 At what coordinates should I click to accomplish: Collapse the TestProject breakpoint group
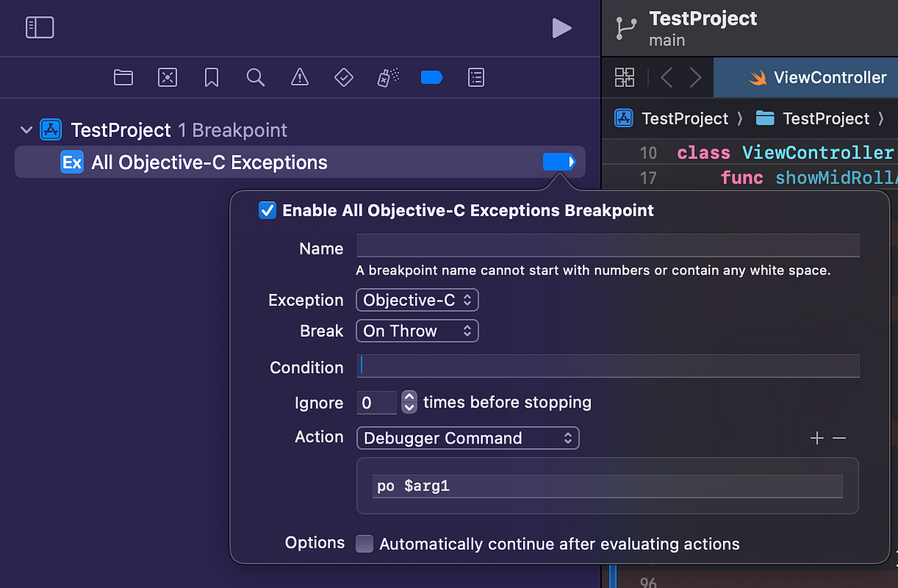coord(26,129)
